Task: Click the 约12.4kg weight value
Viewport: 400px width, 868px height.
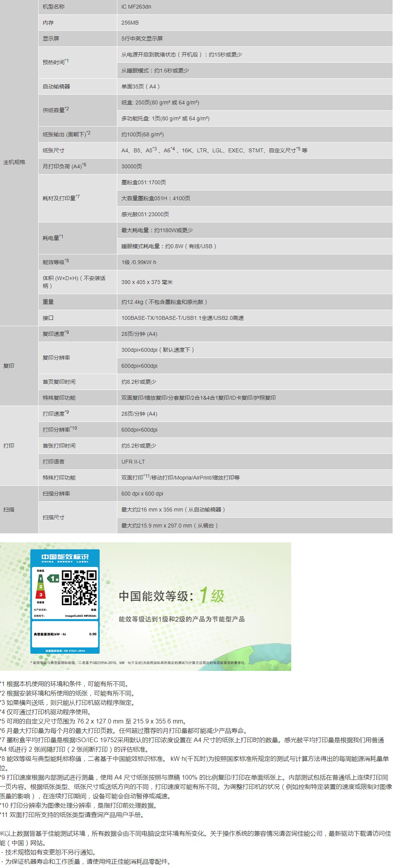Action: (x=164, y=302)
